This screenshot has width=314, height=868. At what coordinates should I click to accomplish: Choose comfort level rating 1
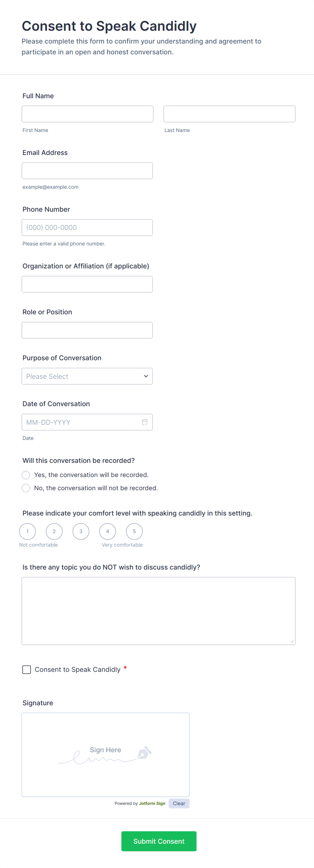28,531
